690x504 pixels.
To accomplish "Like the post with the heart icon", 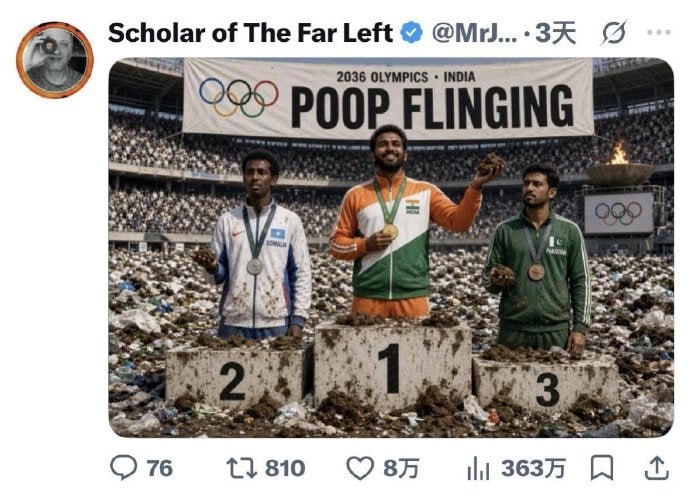I will point(360,468).
